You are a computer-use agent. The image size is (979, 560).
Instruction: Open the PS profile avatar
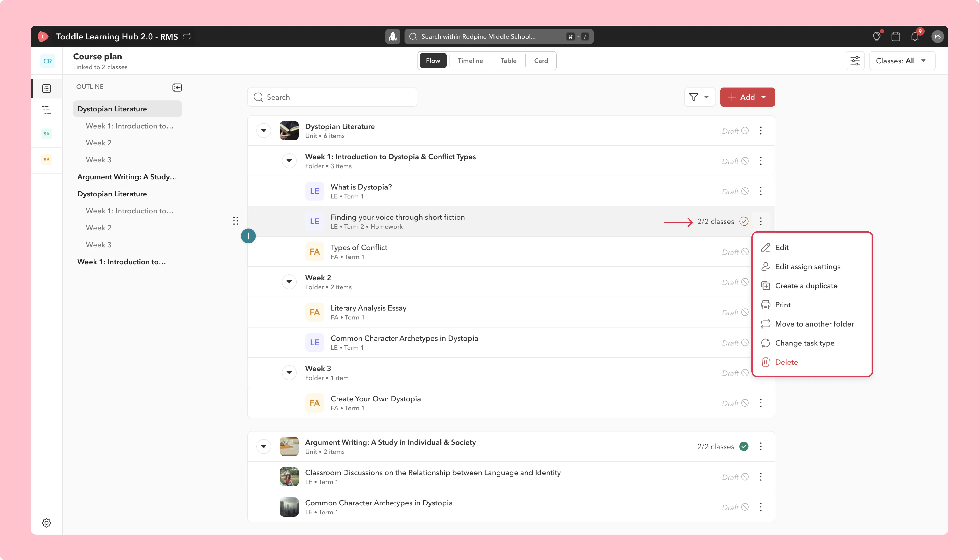click(937, 36)
